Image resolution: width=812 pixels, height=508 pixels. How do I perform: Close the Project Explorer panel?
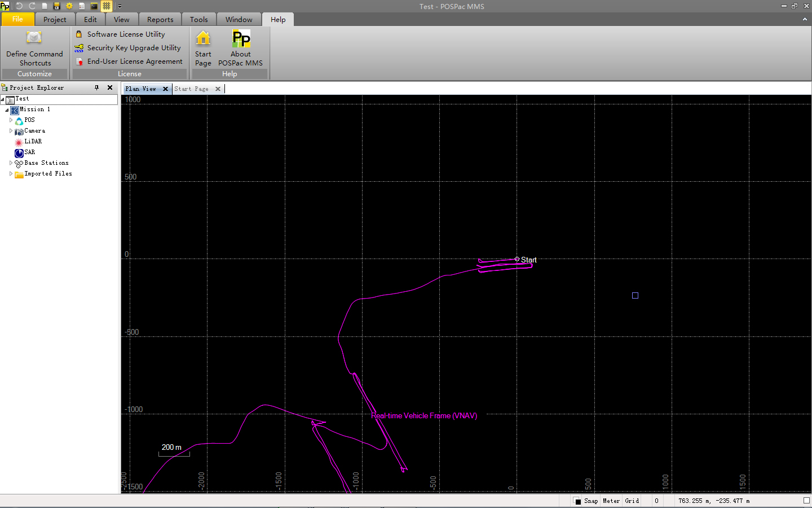(110, 87)
